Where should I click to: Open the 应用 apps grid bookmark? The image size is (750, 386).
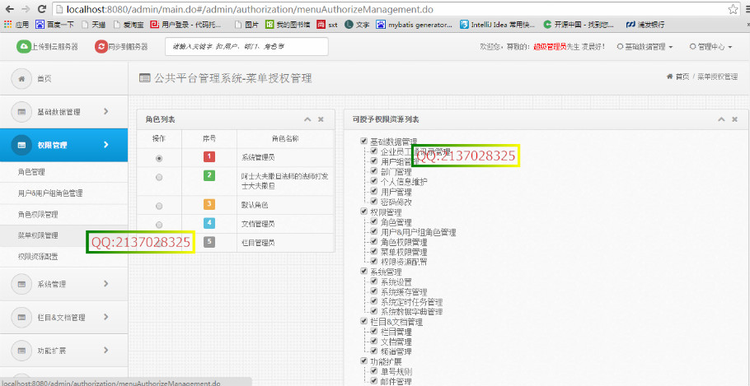[x=16, y=24]
